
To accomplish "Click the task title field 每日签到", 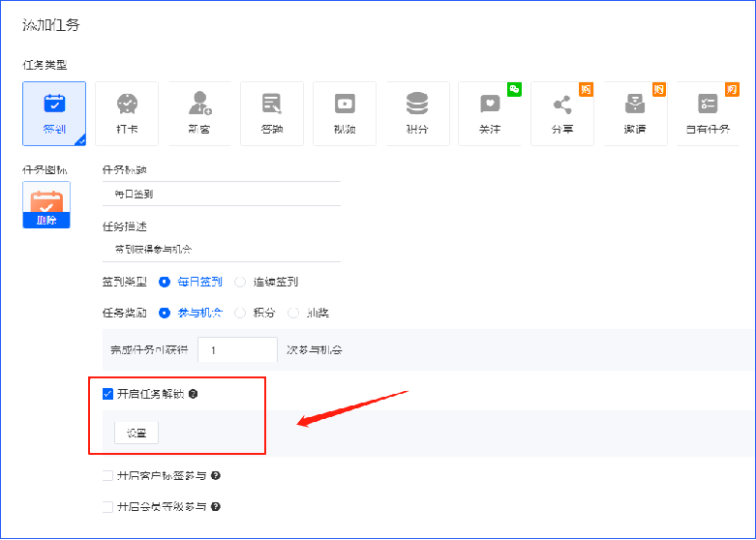I will click(222, 194).
